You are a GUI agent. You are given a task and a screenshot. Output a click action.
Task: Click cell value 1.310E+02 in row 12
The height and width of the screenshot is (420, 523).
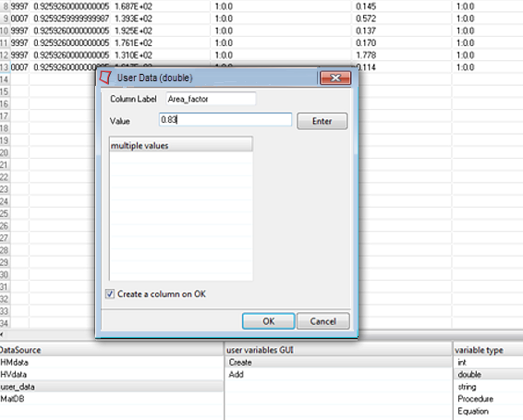point(133,55)
